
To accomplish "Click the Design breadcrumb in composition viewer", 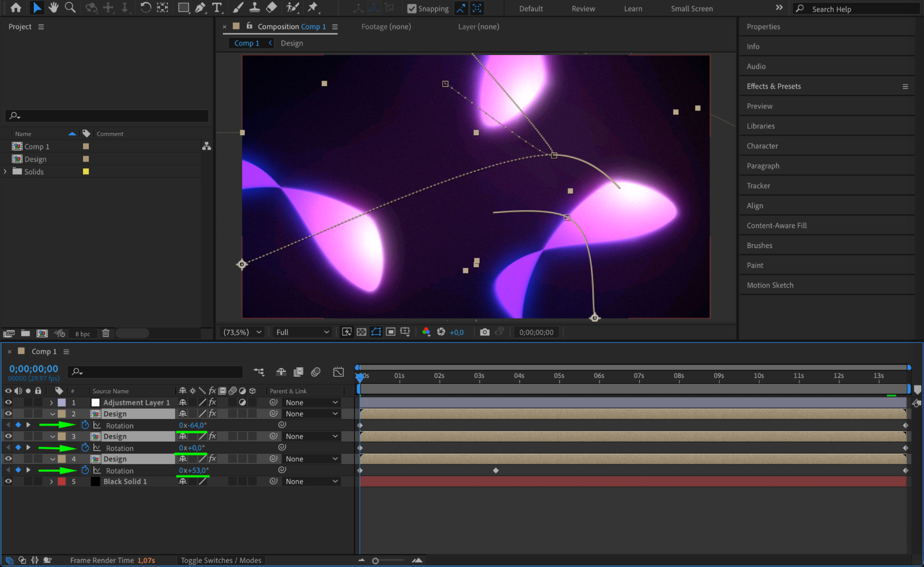I will (292, 43).
